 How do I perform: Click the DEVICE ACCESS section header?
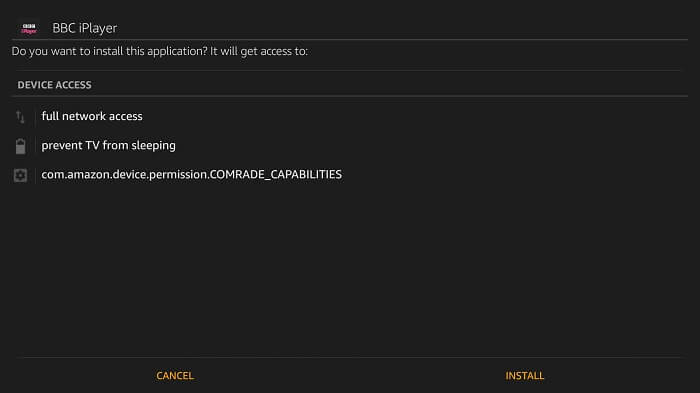[x=54, y=85]
